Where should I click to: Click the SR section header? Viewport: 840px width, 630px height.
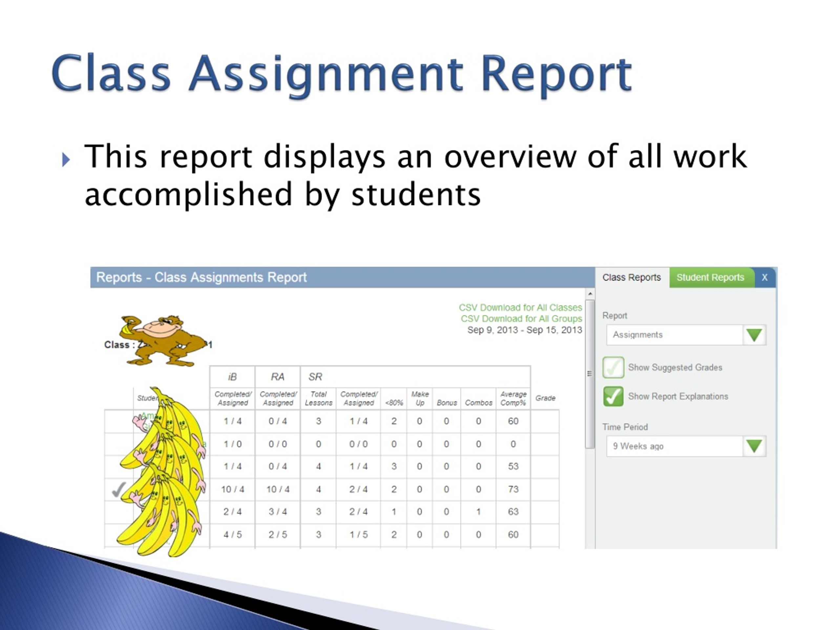[315, 377]
